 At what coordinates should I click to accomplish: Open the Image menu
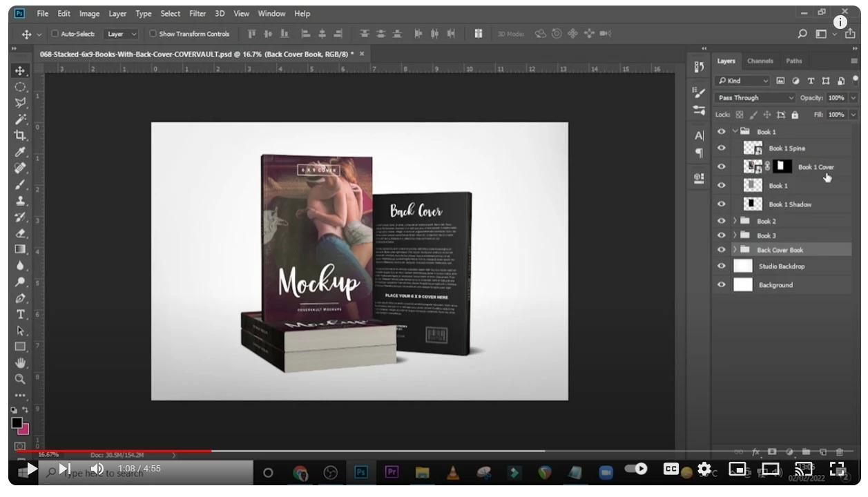pyautogui.click(x=90, y=13)
